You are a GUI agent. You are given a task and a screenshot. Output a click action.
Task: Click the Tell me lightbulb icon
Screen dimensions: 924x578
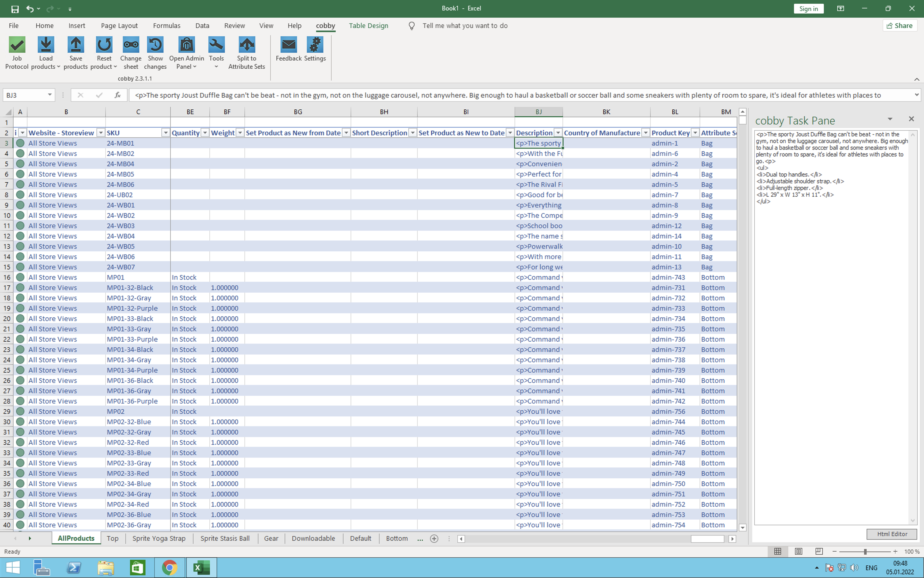[x=412, y=26]
